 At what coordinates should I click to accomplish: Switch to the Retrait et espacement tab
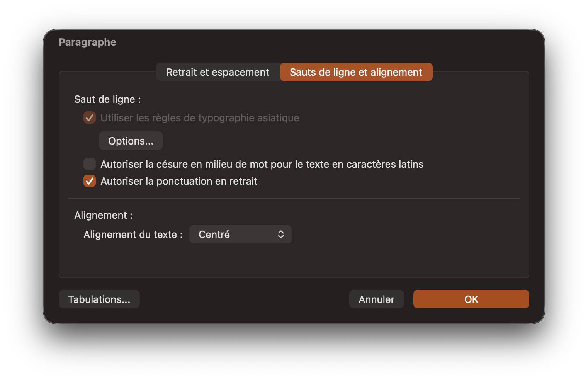click(x=218, y=72)
